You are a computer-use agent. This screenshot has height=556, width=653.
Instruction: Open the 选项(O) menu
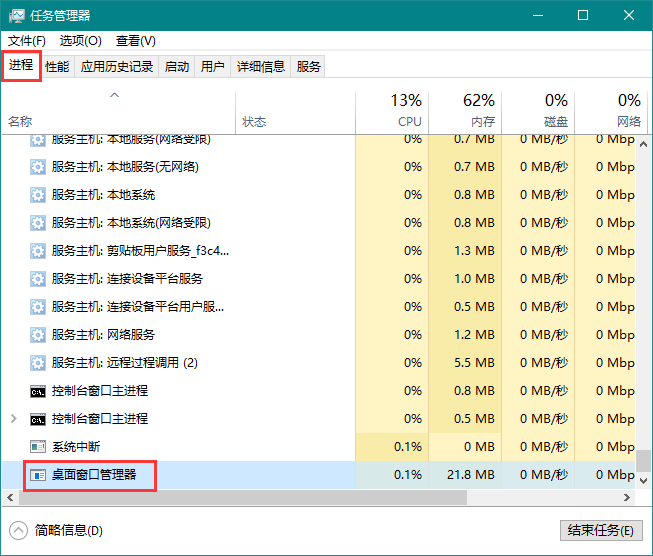coord(80,41)
